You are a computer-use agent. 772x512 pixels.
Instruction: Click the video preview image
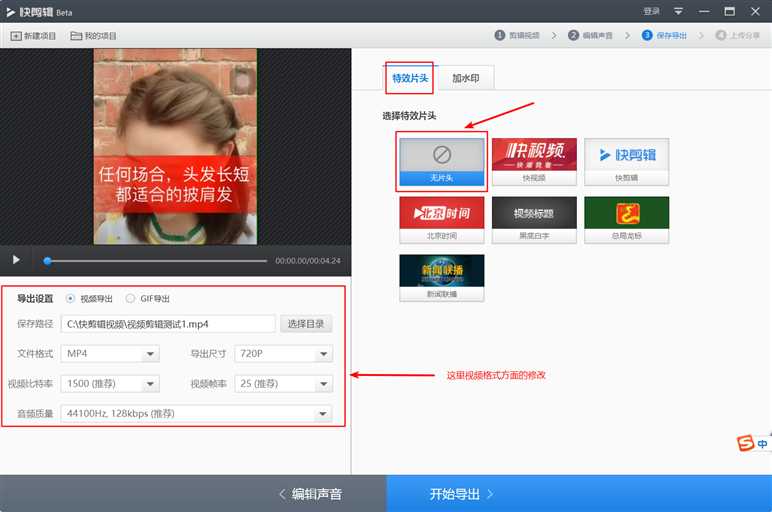point(175,146)
